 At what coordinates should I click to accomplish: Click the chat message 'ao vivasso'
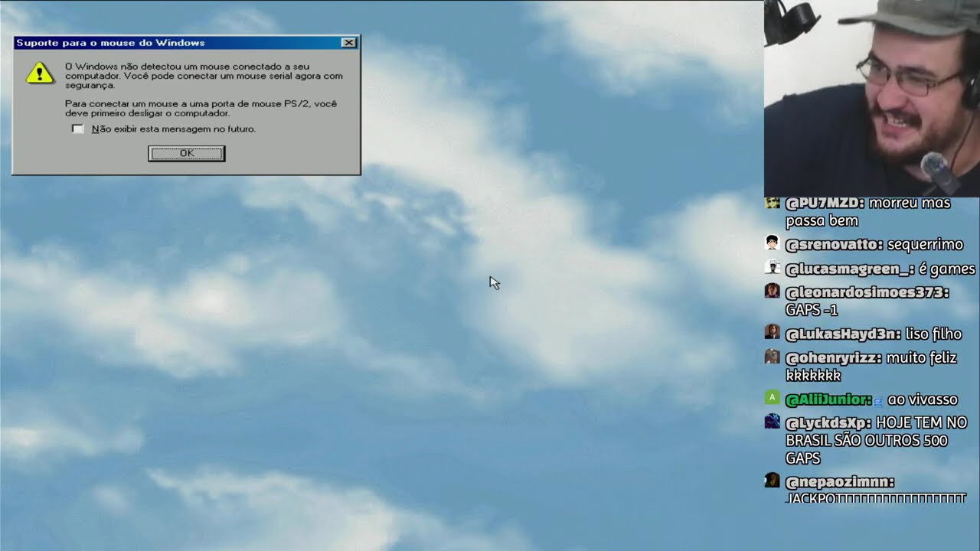[x=923, y=399]
